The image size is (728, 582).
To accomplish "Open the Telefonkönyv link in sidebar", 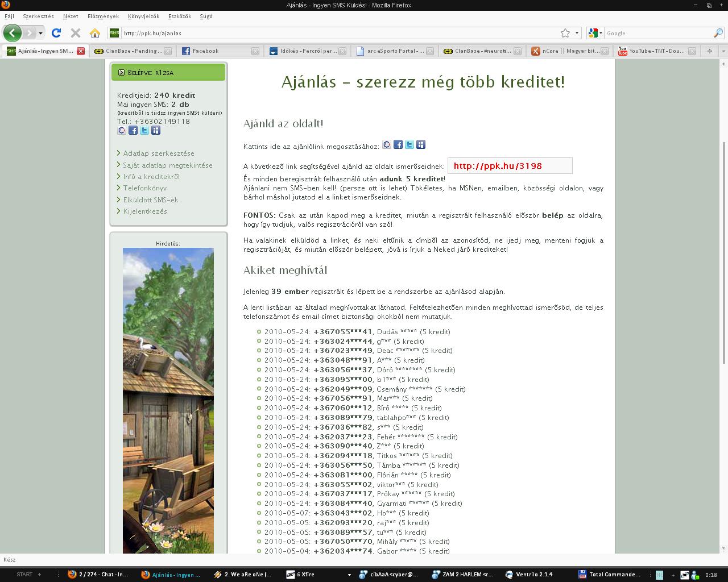I will 144,188.
